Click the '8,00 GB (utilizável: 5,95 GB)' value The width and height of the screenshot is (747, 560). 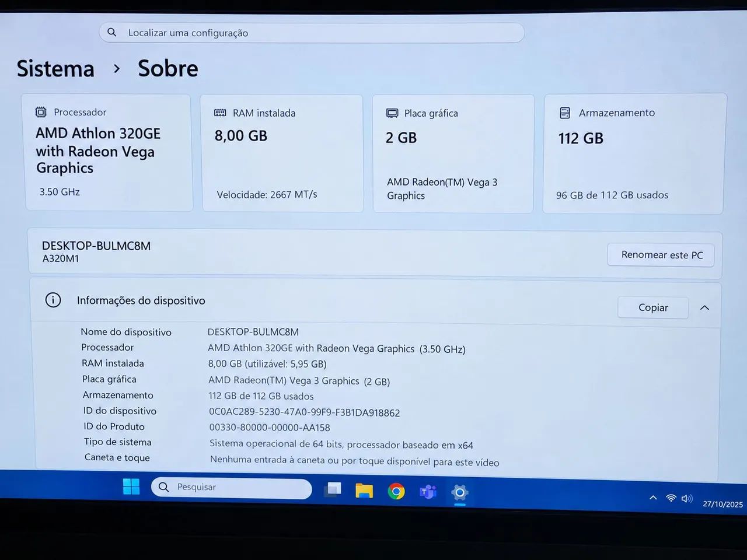coord(267,363)
